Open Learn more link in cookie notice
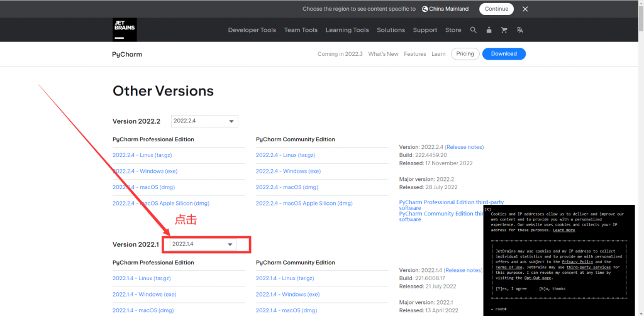Screen dimensions: 644x316 click(x=564, y=230)
